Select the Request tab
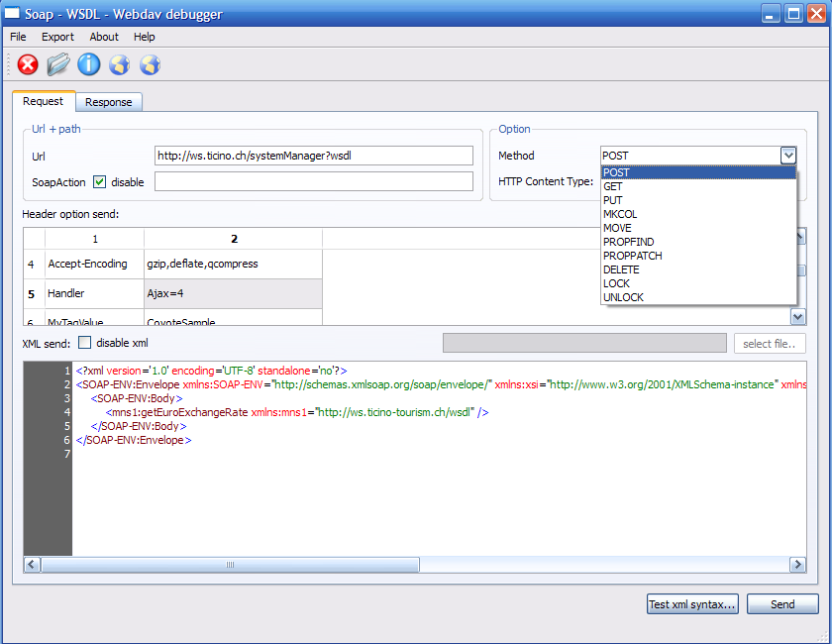The image size is (832, 644). pos(43,101)
